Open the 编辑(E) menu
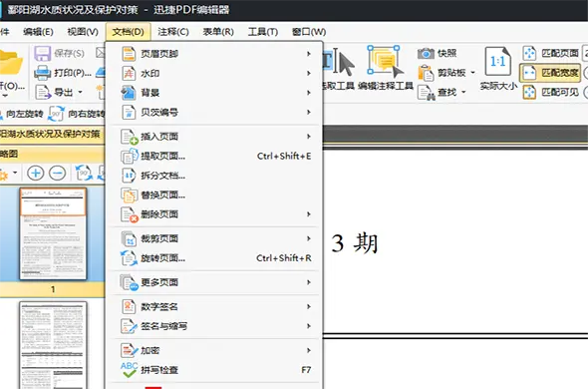Viewport: 588px width, 389px height. pyautogui.click(x=38, y=32)
